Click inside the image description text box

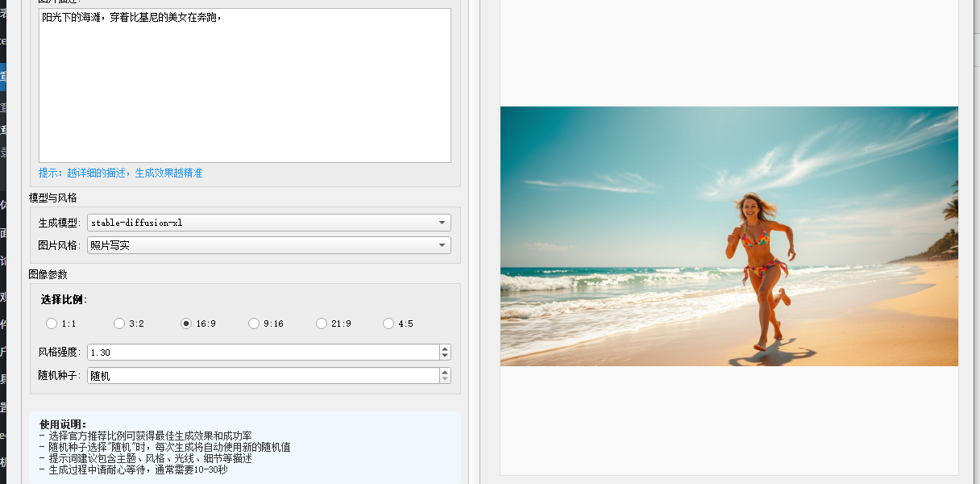point(245,86)
